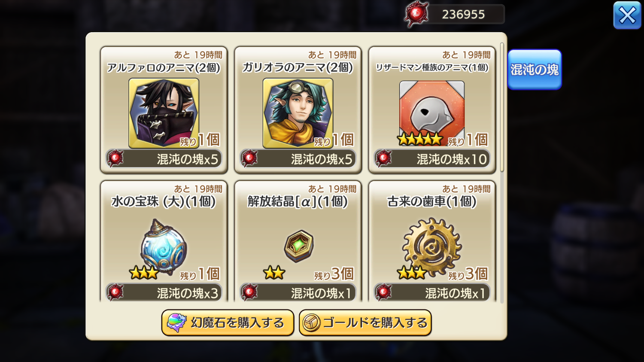
Task: Buy 古来の歯車 for 混沌の塊x1
Action: [x=432, y=292]
